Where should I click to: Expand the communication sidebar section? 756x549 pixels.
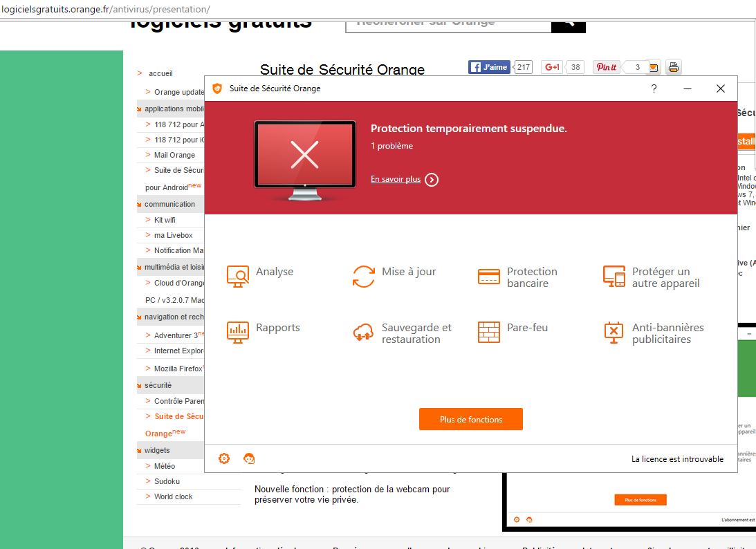click(x=171, y=205)
